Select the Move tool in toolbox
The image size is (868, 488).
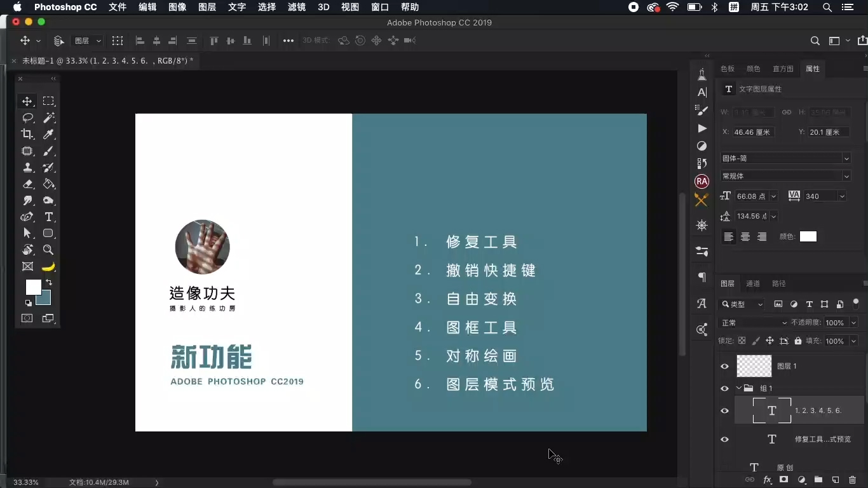(x=27, y=101)
